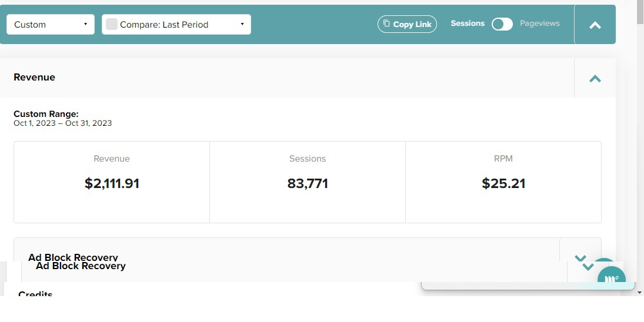
Task: Open the Custom date range dropdown
Action: coord(51,24)
